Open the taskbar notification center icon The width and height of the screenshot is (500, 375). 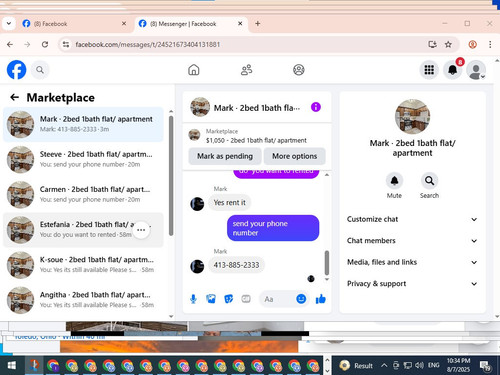pyautogui.click(x=485, y=366)
